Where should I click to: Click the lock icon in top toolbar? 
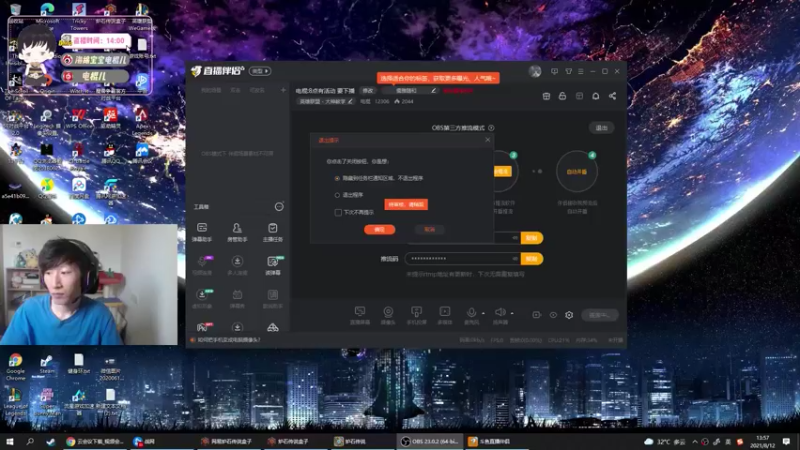click(562, 96)
